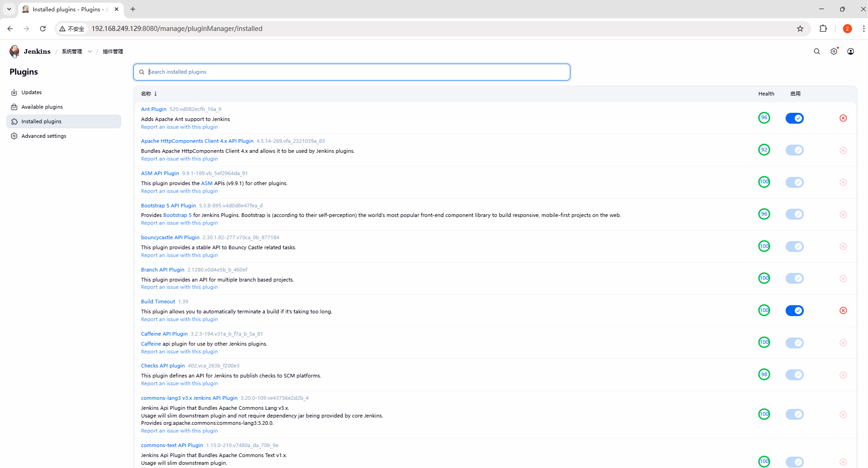Toggle commons-lang3 Jenkins API Plugin switch
868x468 pixels.
pos(795,414)
